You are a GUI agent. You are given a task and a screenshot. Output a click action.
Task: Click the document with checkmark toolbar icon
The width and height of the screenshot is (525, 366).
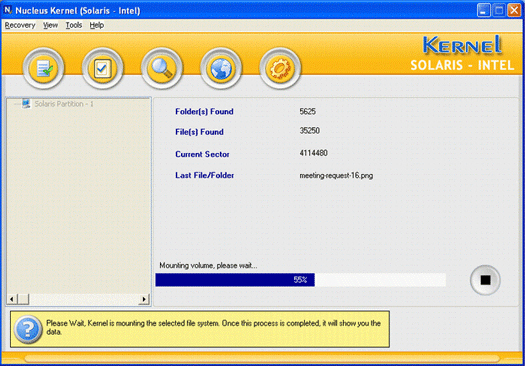pos(44,69)
